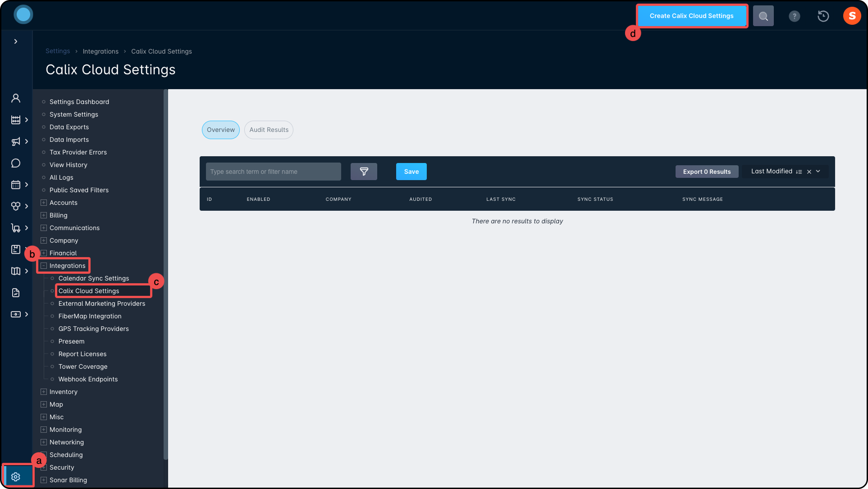Screen dimensions: 868x489
Task: Sort by the ENABLED column header
Action: [258, 199]
